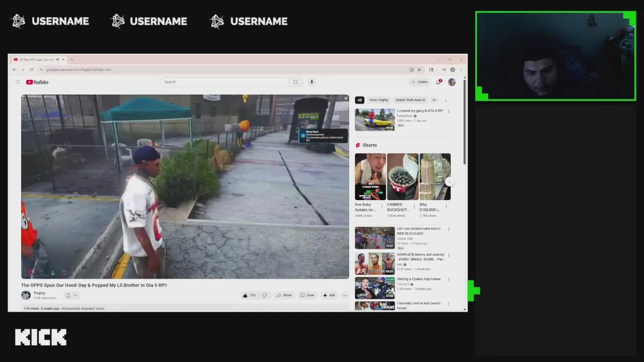Open the Trophy channel name link
Screen dimensions: 644x362
click(39, 293)
